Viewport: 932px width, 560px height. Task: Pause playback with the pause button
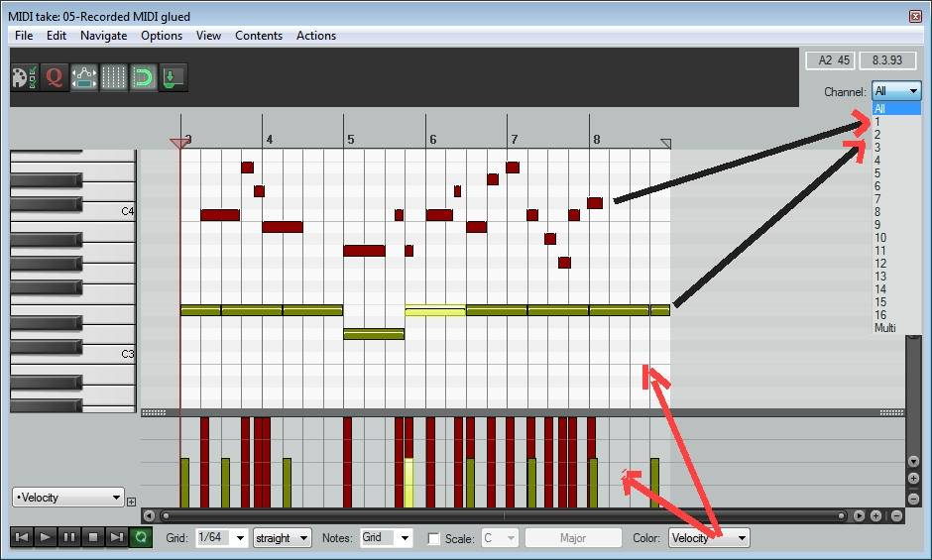click(x=69, y=537)
